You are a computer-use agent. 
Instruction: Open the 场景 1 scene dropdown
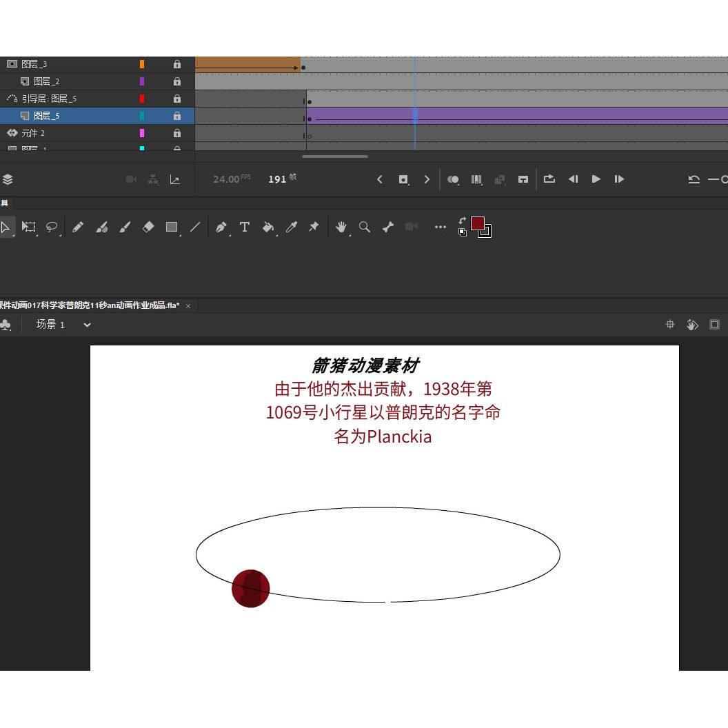coord(87,325)
